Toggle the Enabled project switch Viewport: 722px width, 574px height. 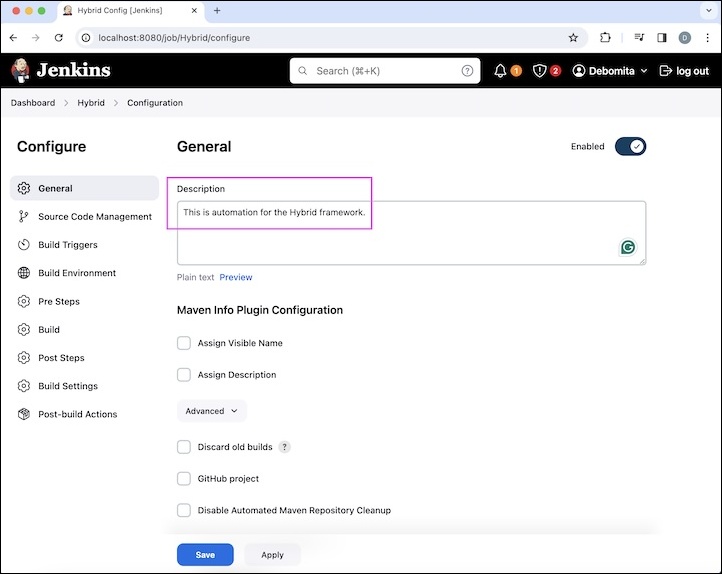tap(630, 146)
